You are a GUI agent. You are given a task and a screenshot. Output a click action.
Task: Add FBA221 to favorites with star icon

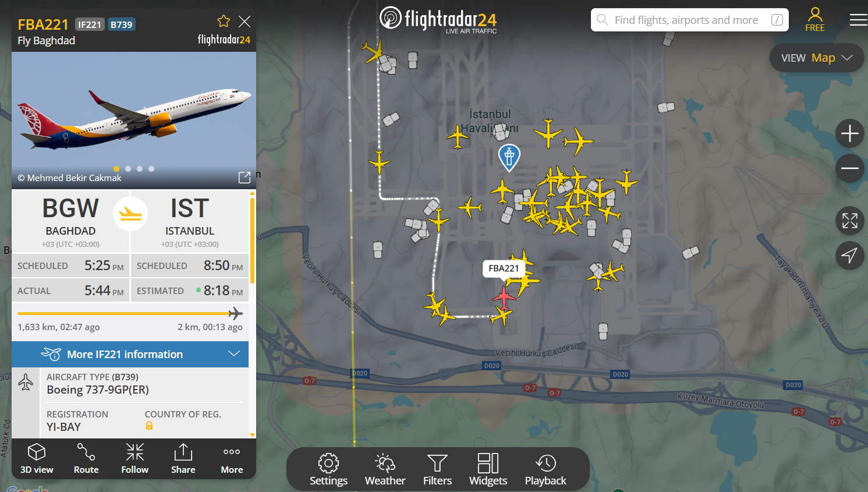coord(224,22)
